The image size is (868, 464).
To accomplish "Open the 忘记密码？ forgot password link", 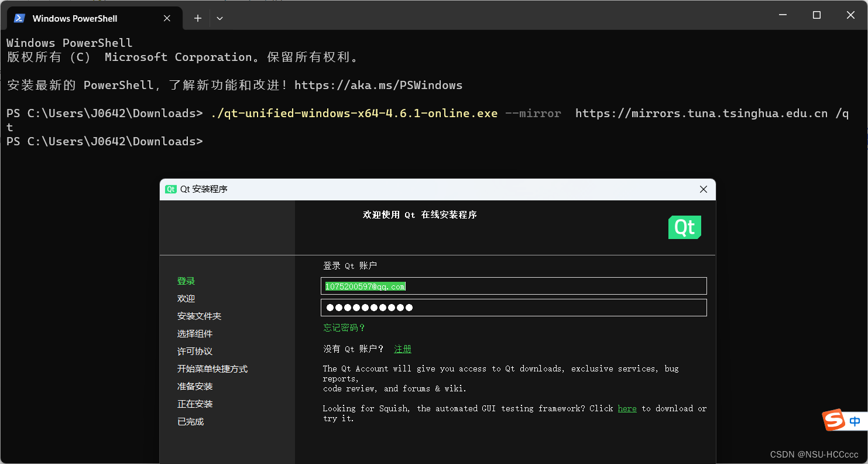I will 344,328.
